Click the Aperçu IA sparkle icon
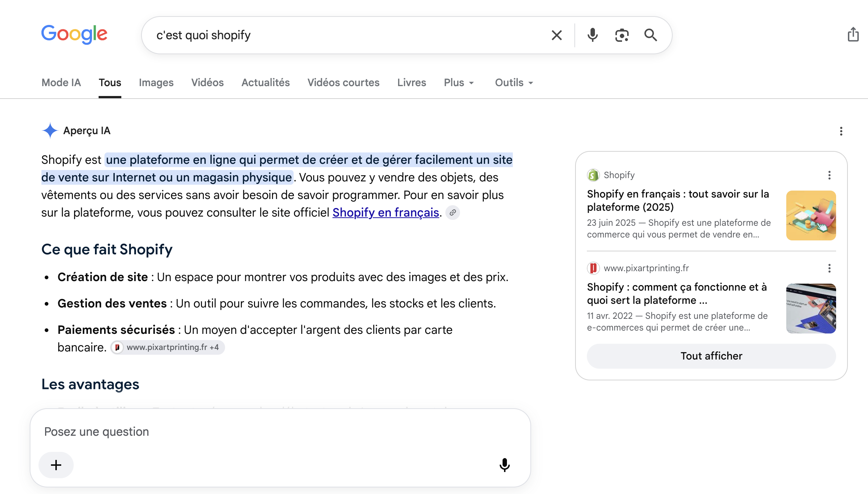Screen dimensions: 868x494 (x=50, y=130)
